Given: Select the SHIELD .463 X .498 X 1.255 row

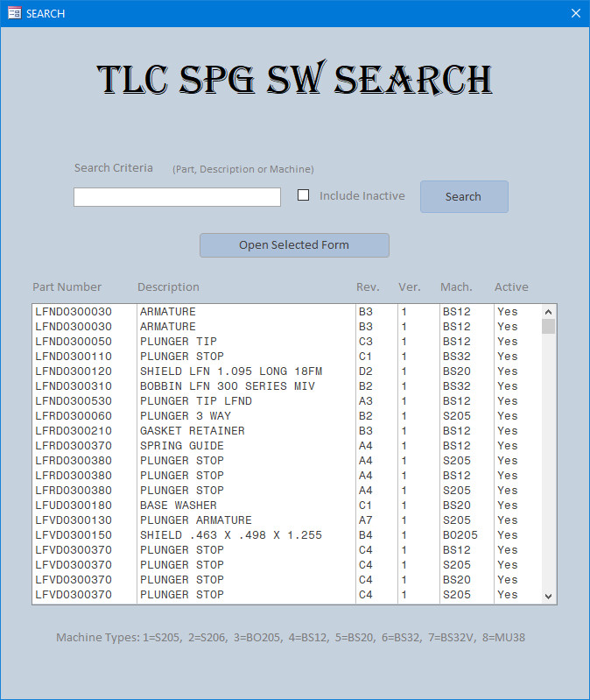Looking at the screenshot, I should [x=288, y=534].
